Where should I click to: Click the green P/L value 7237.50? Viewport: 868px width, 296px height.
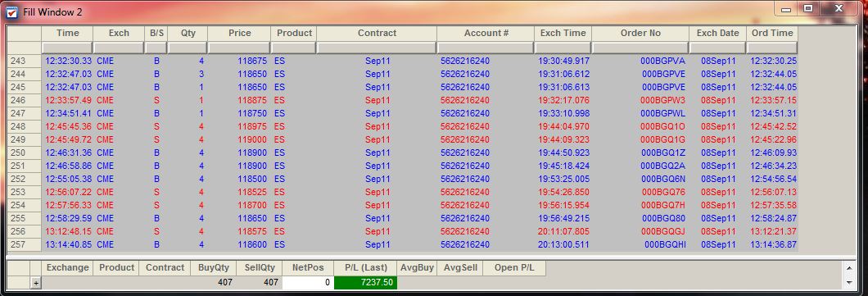click(365, 283)
